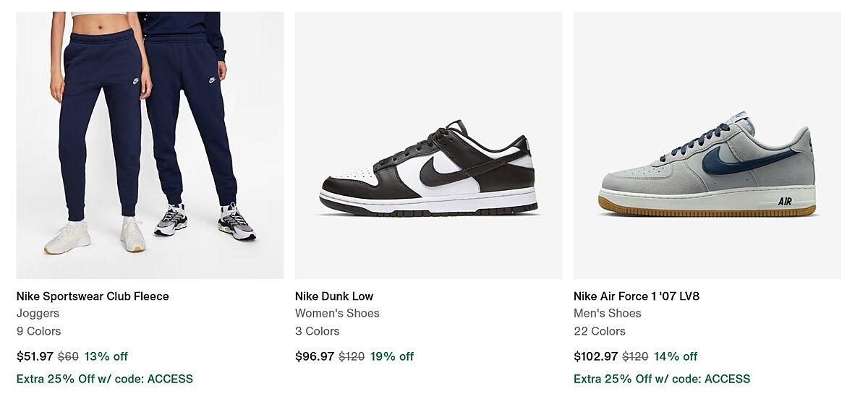Open the black and white Dunk Low shoe image
Screen dimensions: 868x420
[x=428, y=145]
